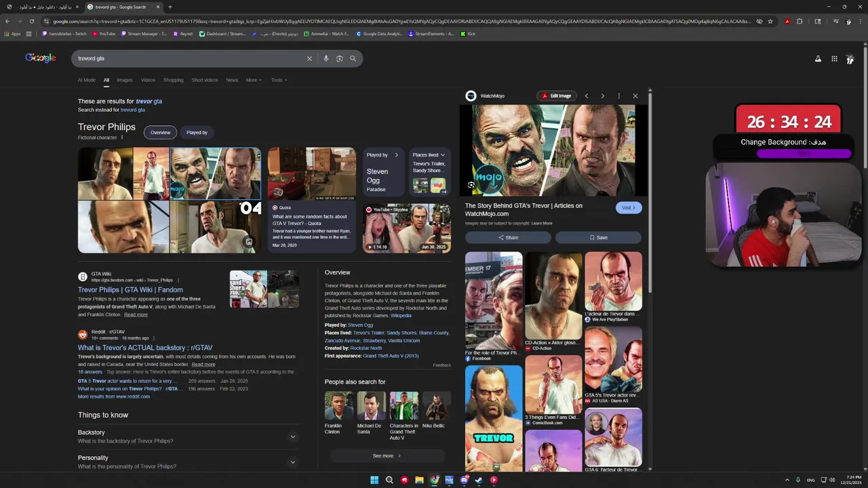Share the previewed image
868x488 pixels.
(508, 238)
